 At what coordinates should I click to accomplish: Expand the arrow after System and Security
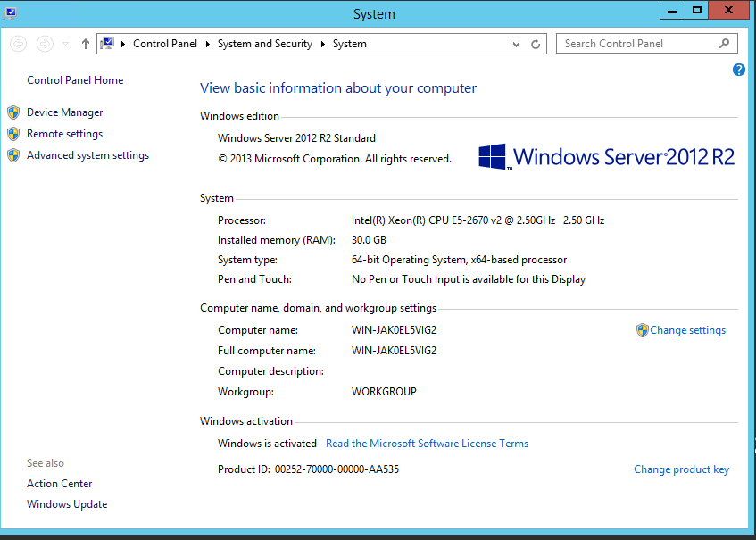pyautogui.click(x=322, y=44)
